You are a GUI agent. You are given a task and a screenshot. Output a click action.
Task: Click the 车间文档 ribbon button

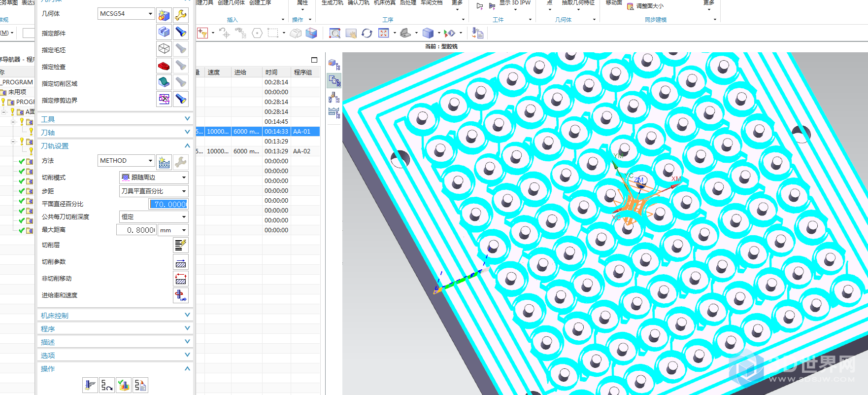(432, 2)
